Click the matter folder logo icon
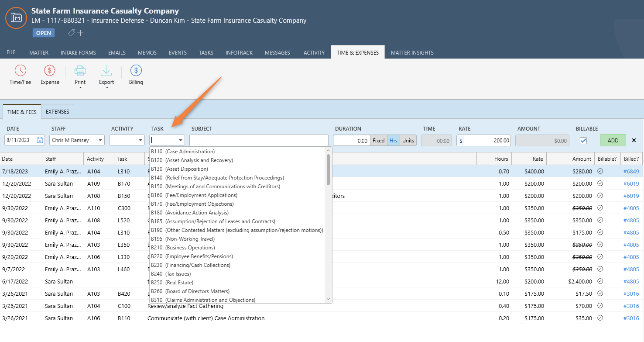644x342 pixels. click(16, 18)
